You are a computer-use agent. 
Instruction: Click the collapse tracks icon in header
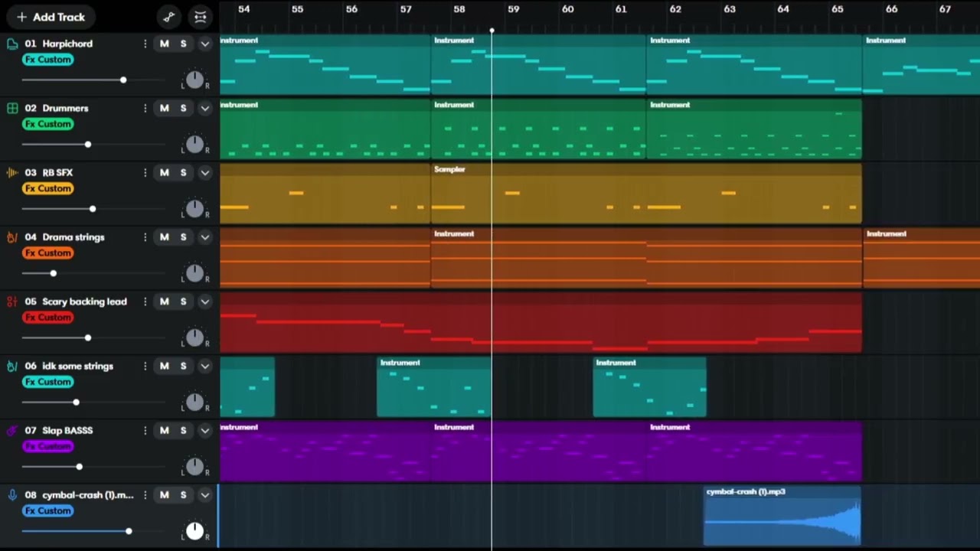(x=200, y=17)
